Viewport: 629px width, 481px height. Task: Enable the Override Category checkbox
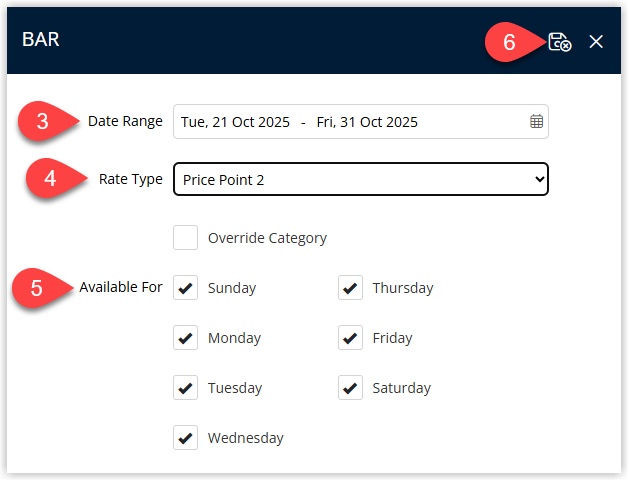coord(185,237)
